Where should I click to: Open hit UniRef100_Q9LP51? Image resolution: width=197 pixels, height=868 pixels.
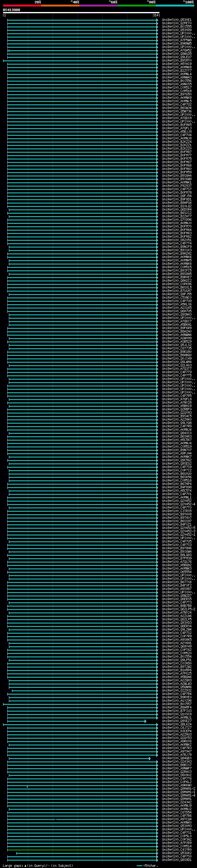pos(177,660)
